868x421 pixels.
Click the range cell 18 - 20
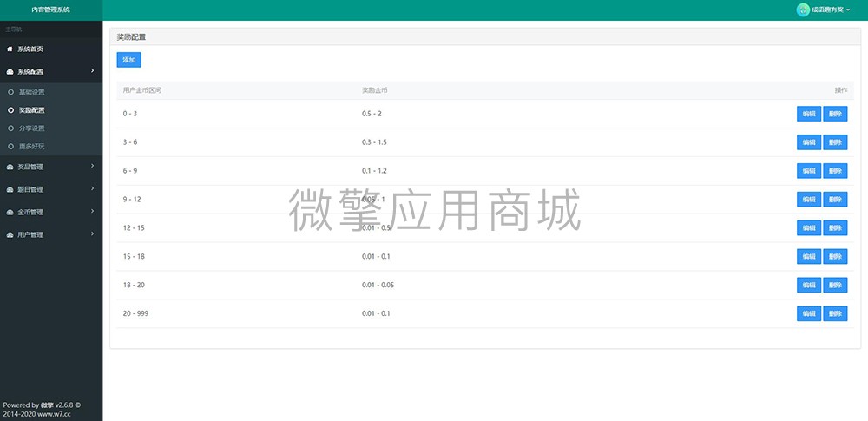pyautogui.click(x=134, y=285)
